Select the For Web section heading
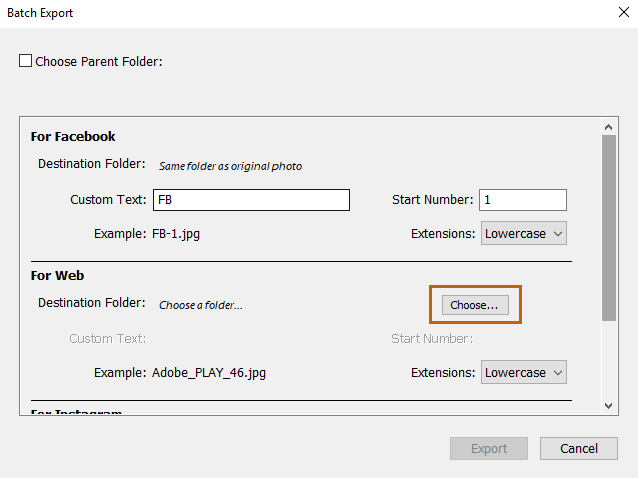Screen dimensions: 638x478 coord(58,276)
